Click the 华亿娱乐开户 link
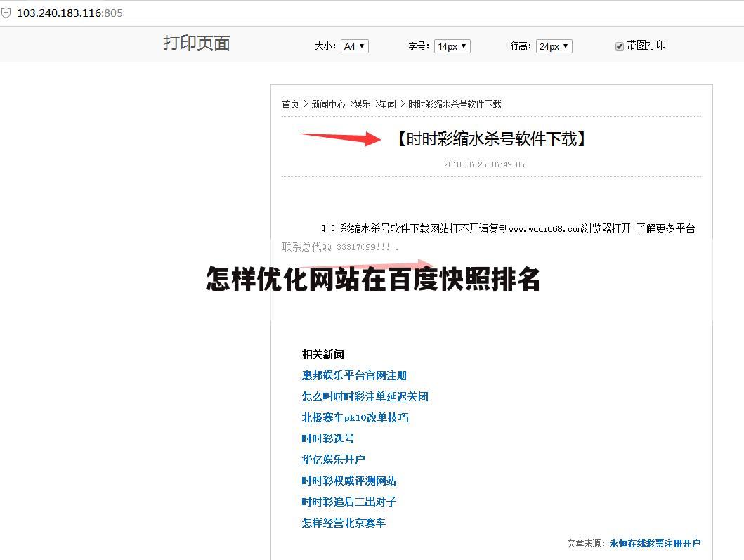 (332, 460)
